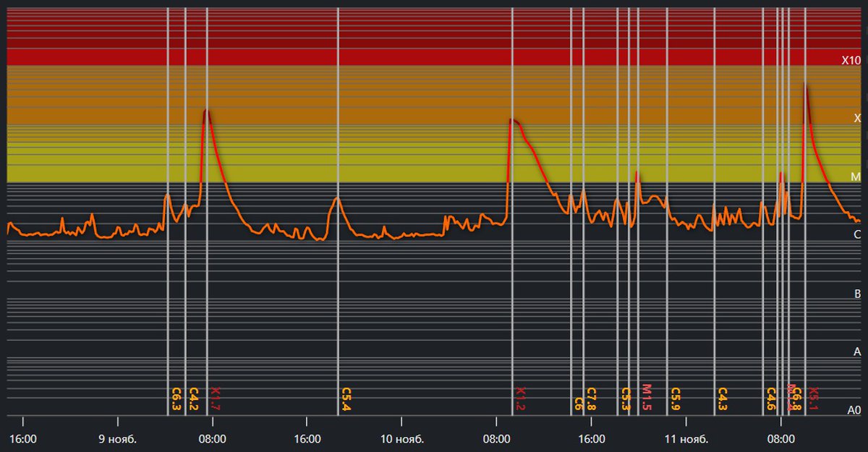
Task: Select the A0 level label on right axis
Action: click(854, 410)
